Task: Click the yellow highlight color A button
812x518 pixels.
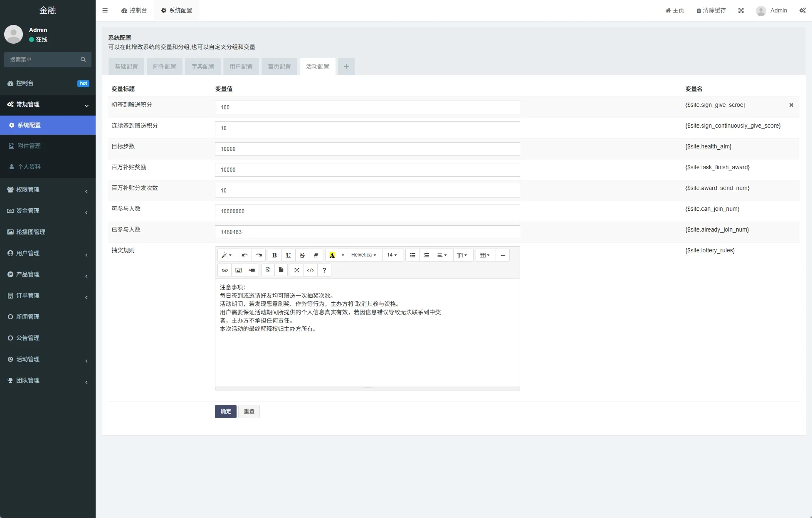Action: [x=332, y=255]
